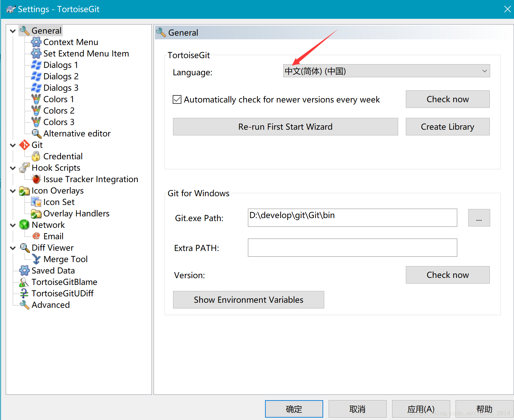Click the Hook Scripts icon

point(25,168)
